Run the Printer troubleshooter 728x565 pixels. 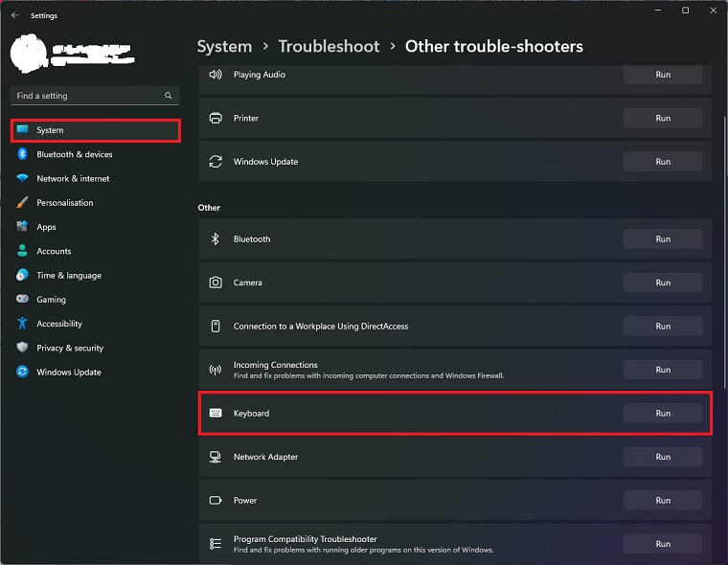[663, 118]
